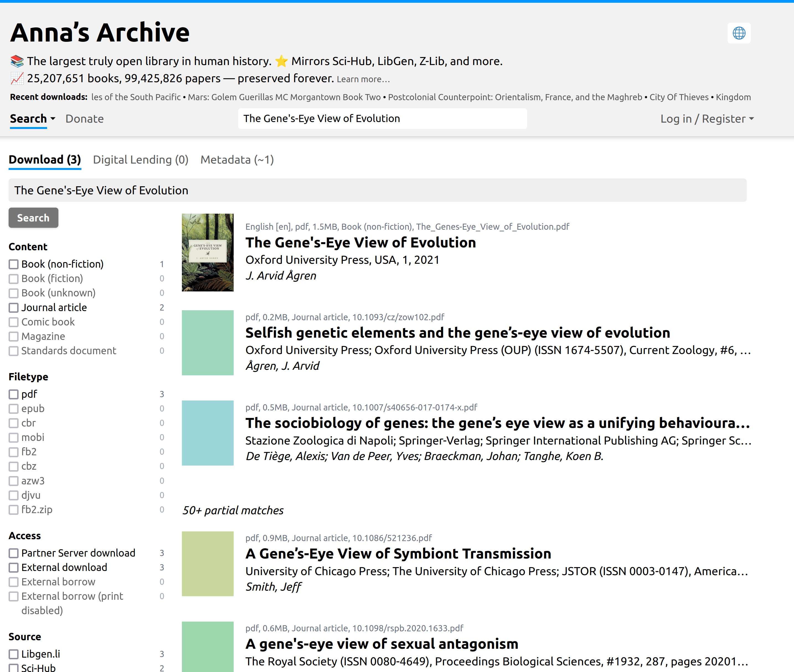Open the City Of Thieves recent download
Screen dimensions: 794x672
[678, 97]
